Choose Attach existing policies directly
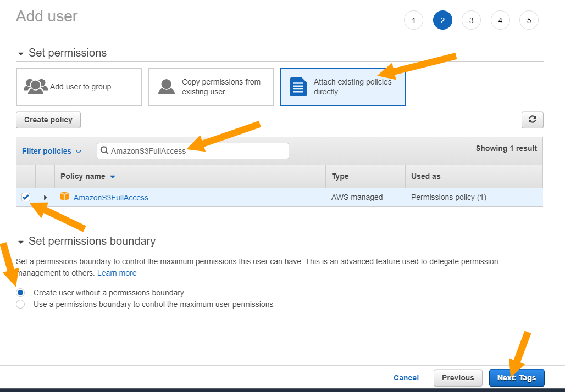This screenshot has height=392, width=565. [x=342, y=87]
